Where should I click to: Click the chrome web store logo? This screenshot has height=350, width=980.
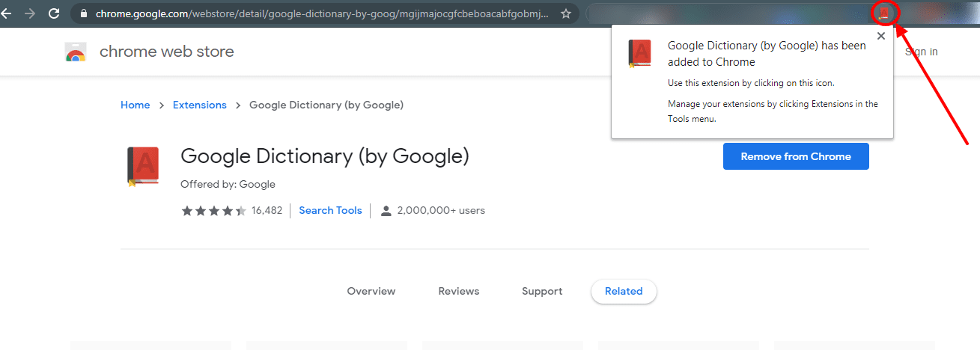(76, 52)
